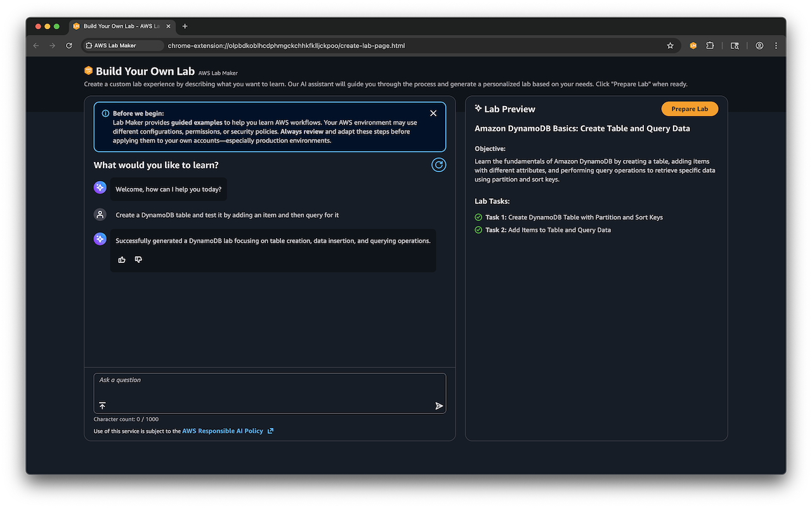Select Task 1: Create DynamoDB Table text
This screenshot has width=812, height=508.
click(x=574, y=217)
